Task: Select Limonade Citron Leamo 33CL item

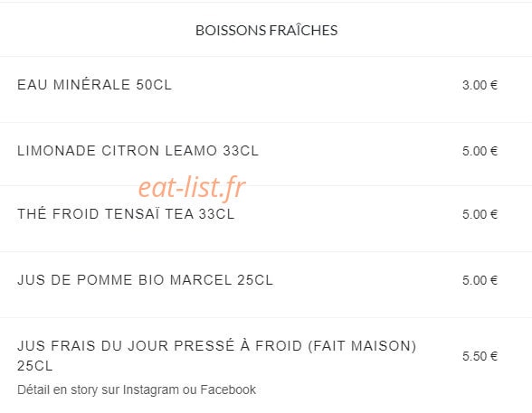Action: pyautogui.click(x=138, y=151)
